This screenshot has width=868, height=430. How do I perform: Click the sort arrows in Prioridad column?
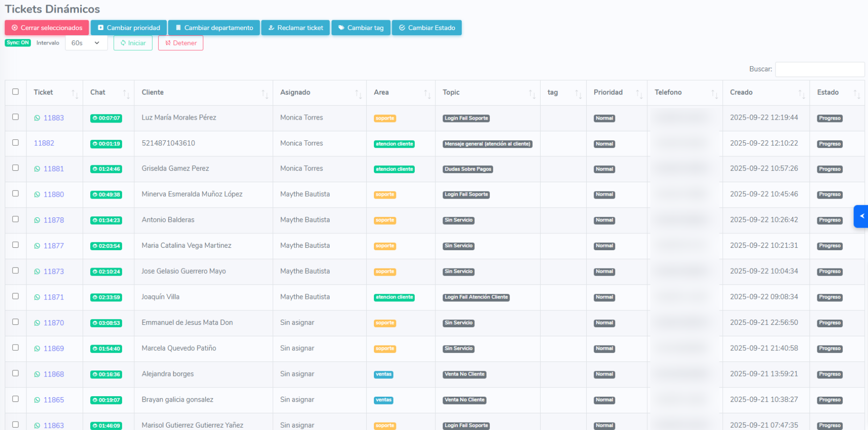(639, 93)
